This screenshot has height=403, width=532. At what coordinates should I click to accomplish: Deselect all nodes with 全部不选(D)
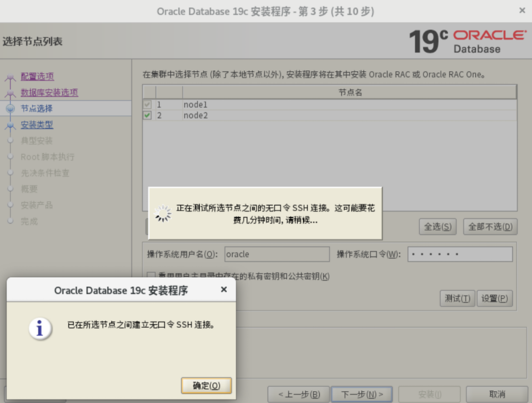[x=490, y=227]
